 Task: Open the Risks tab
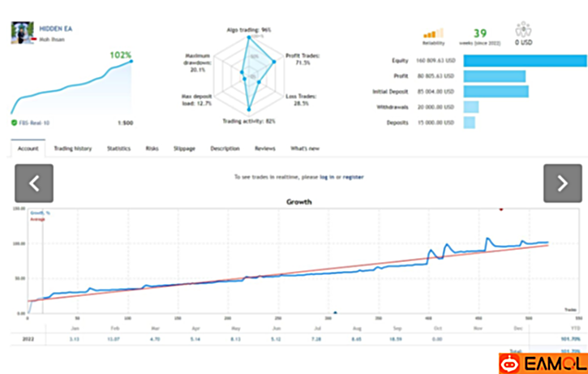point(152,148)
